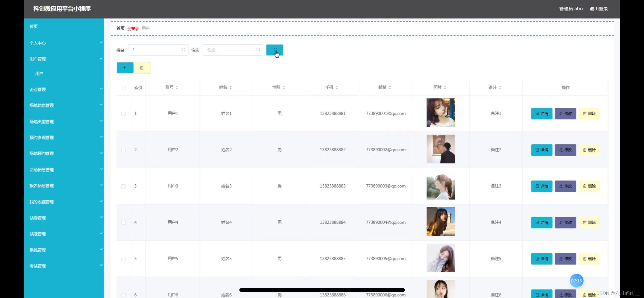Sort by the 手机 column arrows
The image size is (644, 298).
point(336,87)
